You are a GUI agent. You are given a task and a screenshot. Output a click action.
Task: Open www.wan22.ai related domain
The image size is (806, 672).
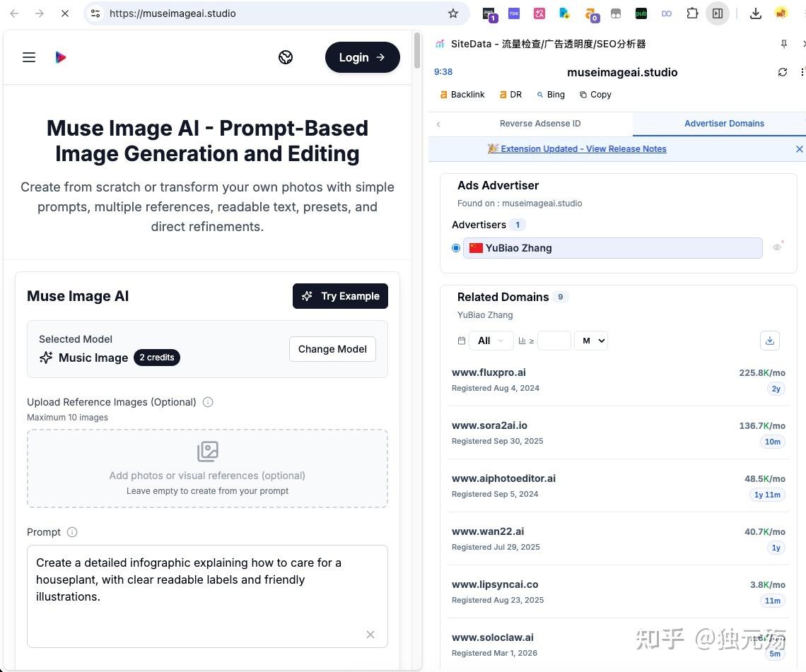coord(488,531)
